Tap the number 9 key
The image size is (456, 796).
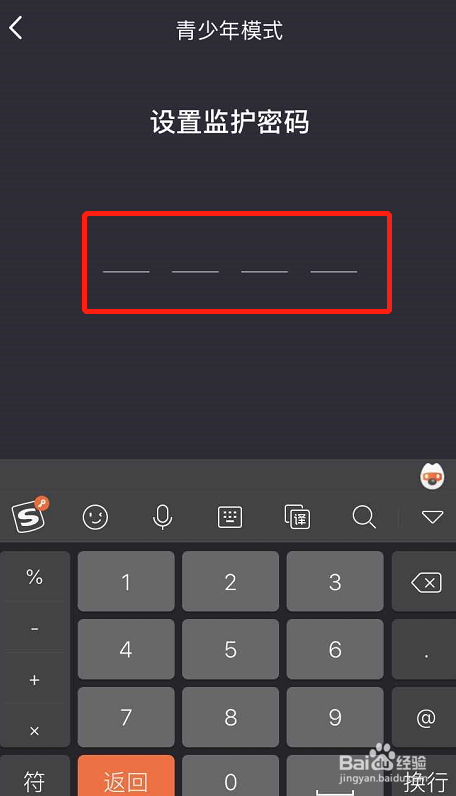335,717
